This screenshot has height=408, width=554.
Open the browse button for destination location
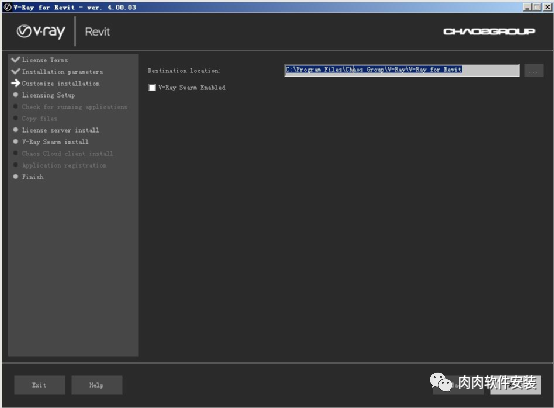tap(534, 71)
